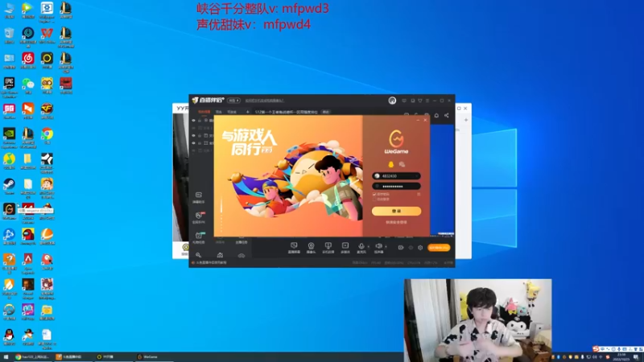The height and width of the screenshot is (362, 644).
Task: Select the highlighted red scene tab in the streaming app
Action: coord(204,112)
